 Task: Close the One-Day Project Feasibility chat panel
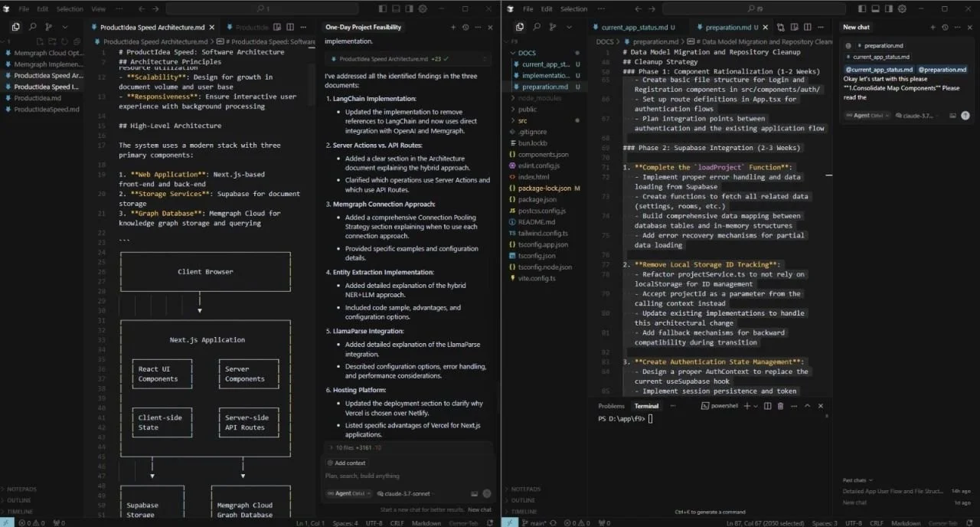point(492,27)
